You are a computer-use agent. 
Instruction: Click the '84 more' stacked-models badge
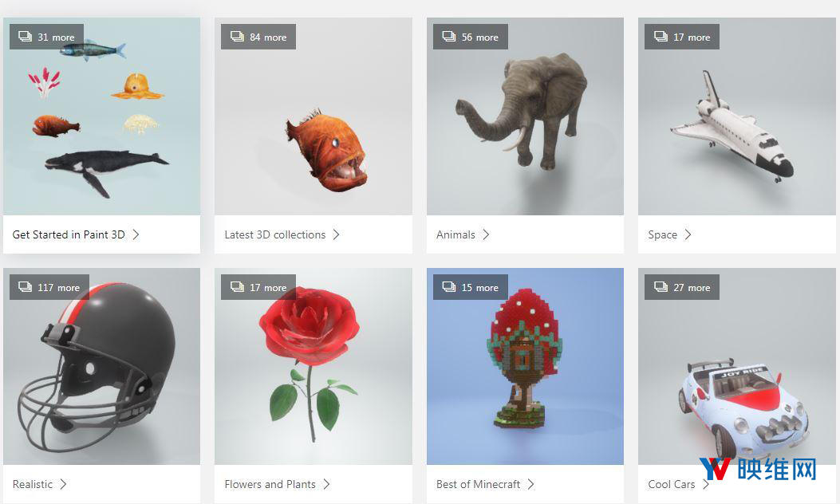[x=258, y=37]
